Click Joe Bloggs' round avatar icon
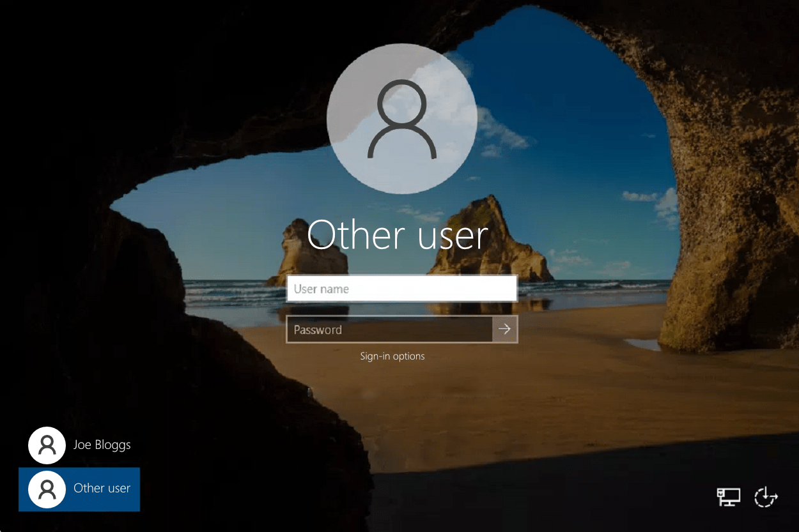Viewport: 799px width, 532px height. pyautogui.click(x=47, y=445)
